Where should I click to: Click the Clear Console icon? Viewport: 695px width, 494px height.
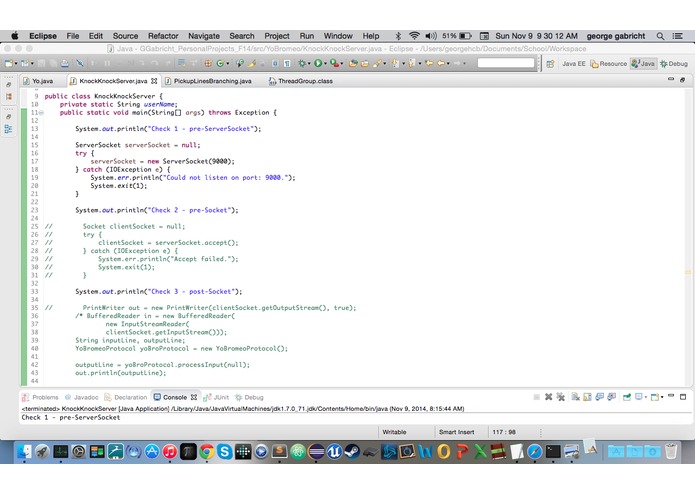[576, 397]
